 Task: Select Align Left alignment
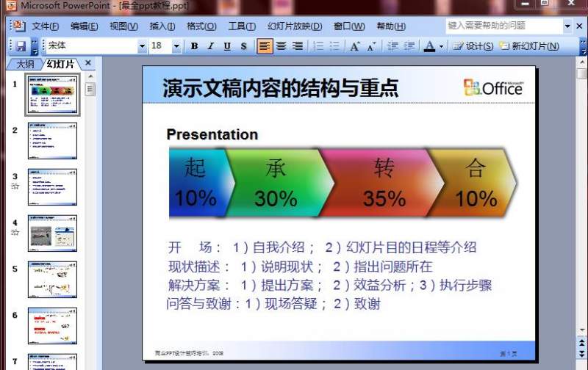point(265,46)
